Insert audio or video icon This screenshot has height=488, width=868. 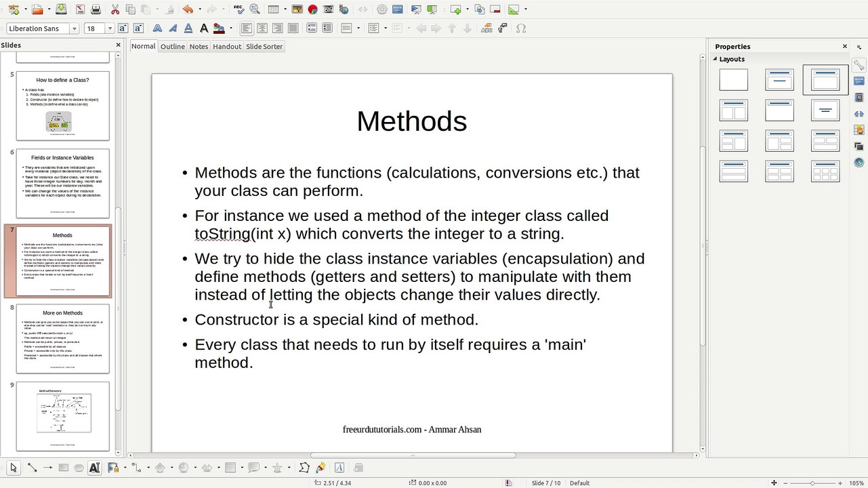pyautogui.click(x=328, y=9)
